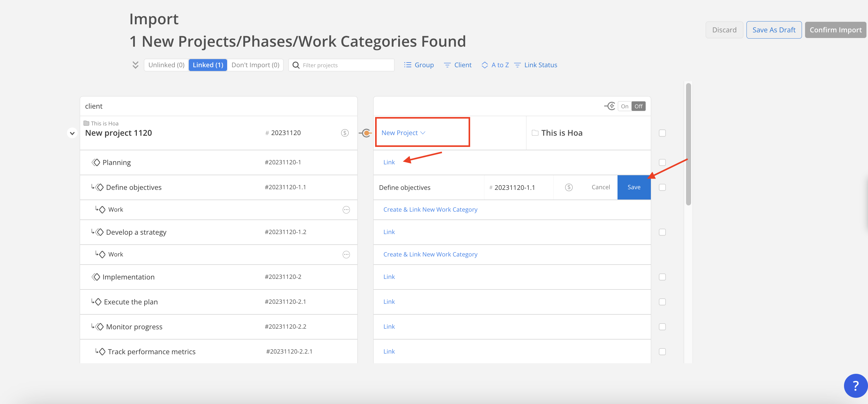Check the box for New project 1120 row

[662, 133]
